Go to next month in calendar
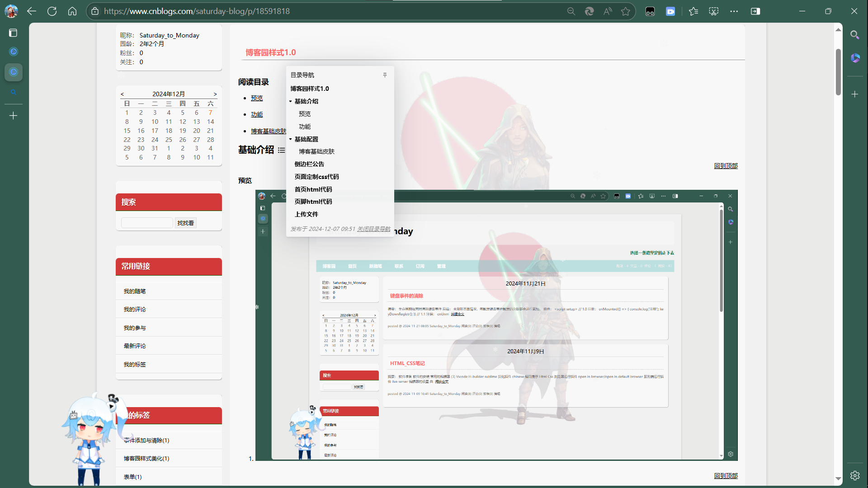Screen dimensions: 868x488 pyautogui.click(x=215, y=94)
